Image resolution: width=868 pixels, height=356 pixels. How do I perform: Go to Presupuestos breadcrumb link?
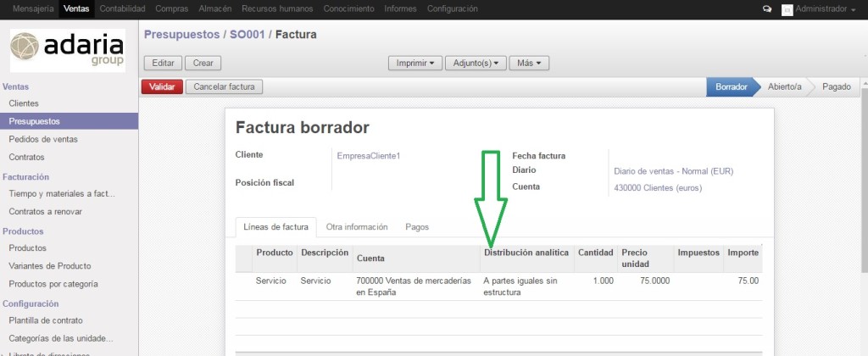click(181, 34)
